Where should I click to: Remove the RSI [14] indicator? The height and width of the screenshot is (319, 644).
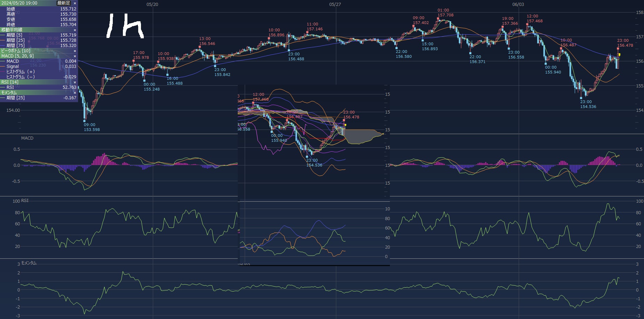(x=75, y=82)
